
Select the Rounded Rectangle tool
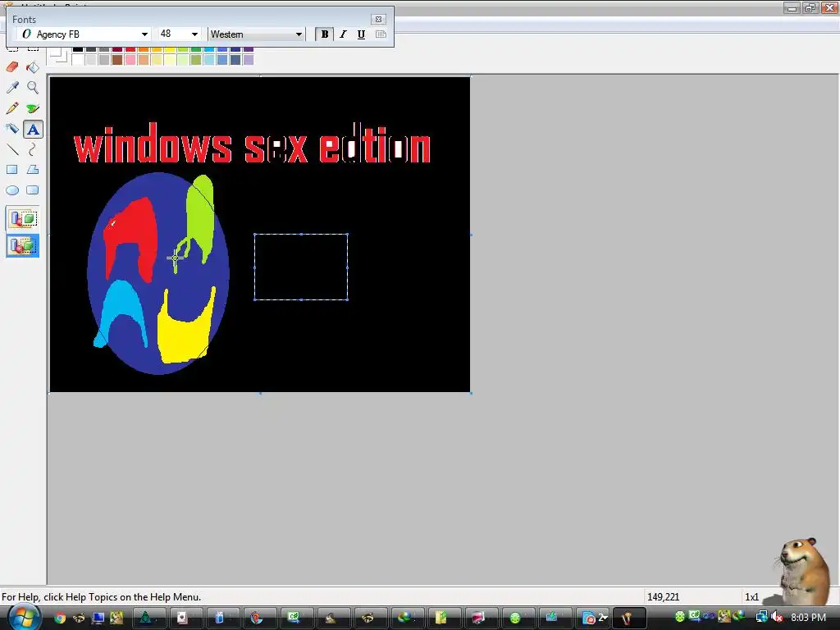33,190
